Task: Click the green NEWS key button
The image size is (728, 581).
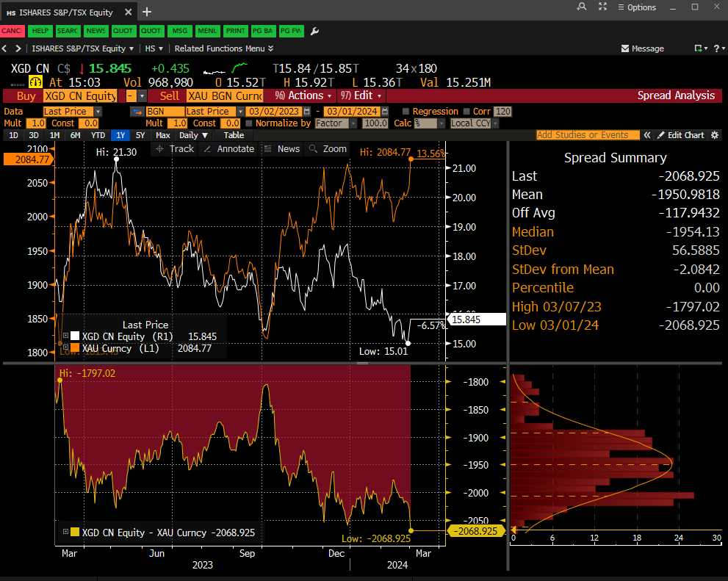Action: click(x=95, y=31)
